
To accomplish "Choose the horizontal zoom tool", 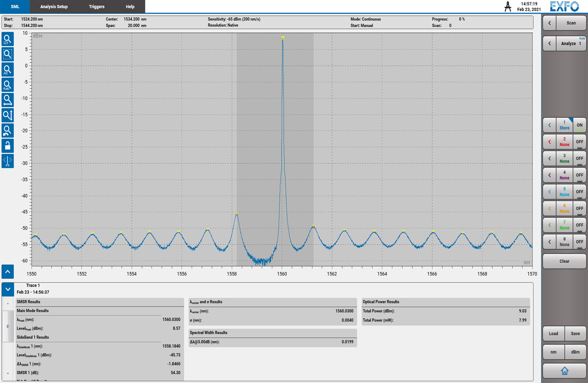I will pos(8,100).
